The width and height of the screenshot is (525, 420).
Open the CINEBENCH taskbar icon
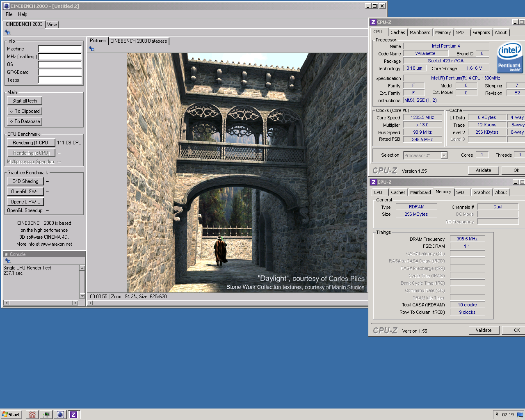(60, 415)
